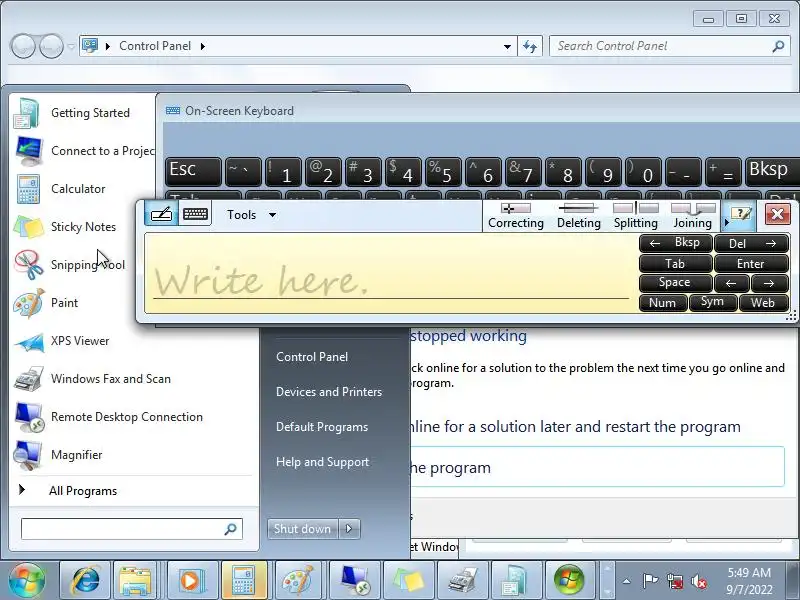Click the tilde key on On-Screen Keyboard
Viewport: 800px width, 600px height.
(x=242, y=172)
